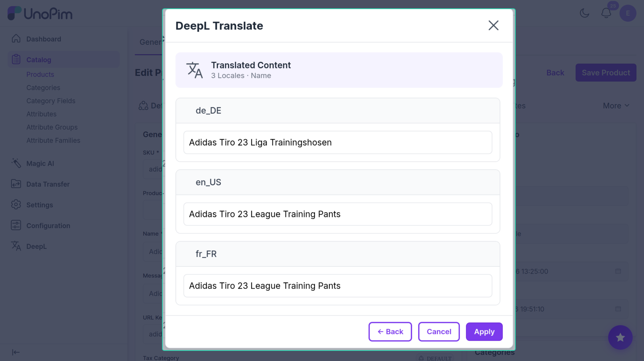Open Category Fields page
644x361 pixels.
coord(51,101)
